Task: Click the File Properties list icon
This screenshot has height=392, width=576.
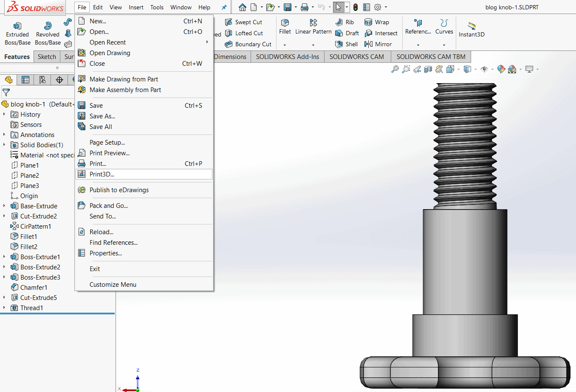Action: tap(367, 7)
